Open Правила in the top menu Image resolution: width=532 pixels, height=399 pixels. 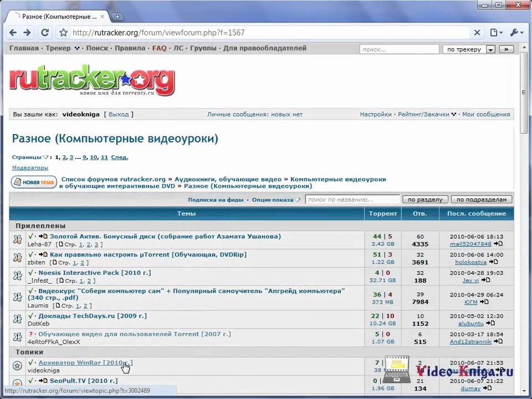130,48
